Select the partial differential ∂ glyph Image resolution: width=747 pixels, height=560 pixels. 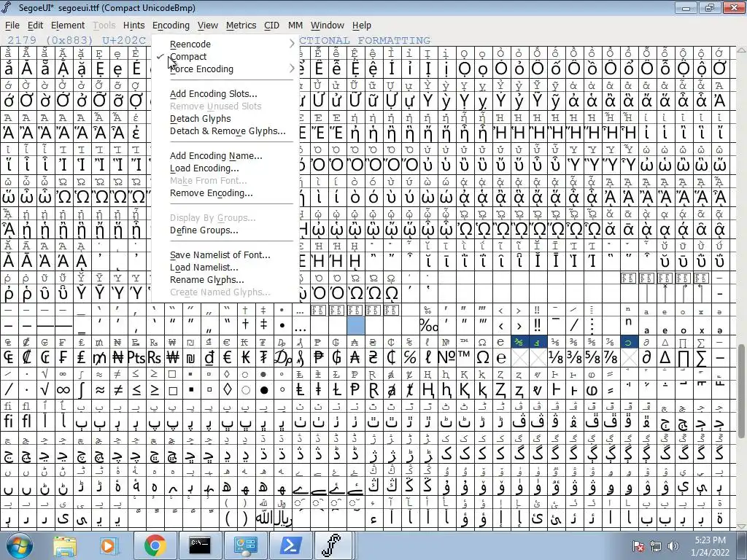[x=646, y=357]
